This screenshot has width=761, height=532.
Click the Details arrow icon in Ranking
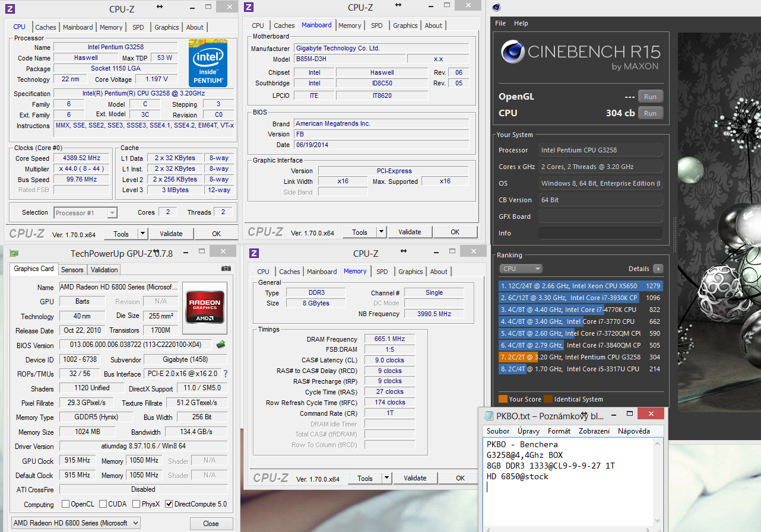(x=658, y=269)
